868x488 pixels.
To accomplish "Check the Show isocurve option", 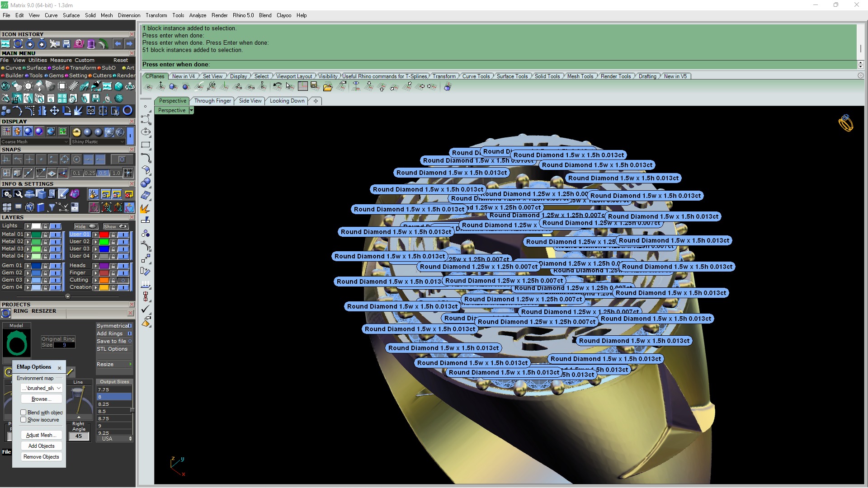I will [24, 420].
